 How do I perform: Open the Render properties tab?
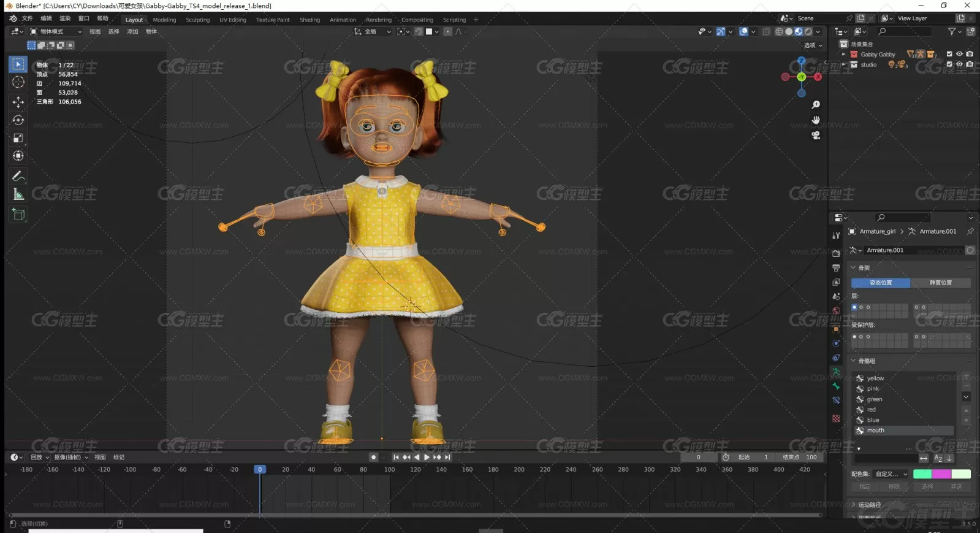(x=836, y=253)
